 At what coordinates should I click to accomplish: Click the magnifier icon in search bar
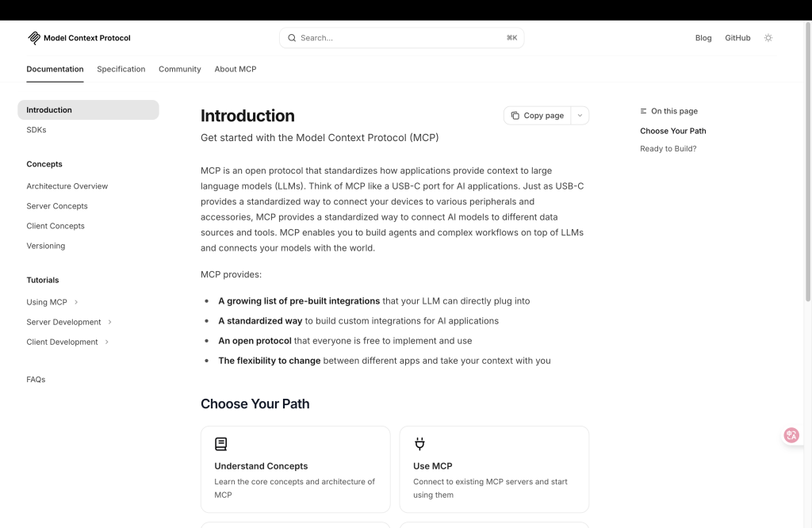click(292, 38)
